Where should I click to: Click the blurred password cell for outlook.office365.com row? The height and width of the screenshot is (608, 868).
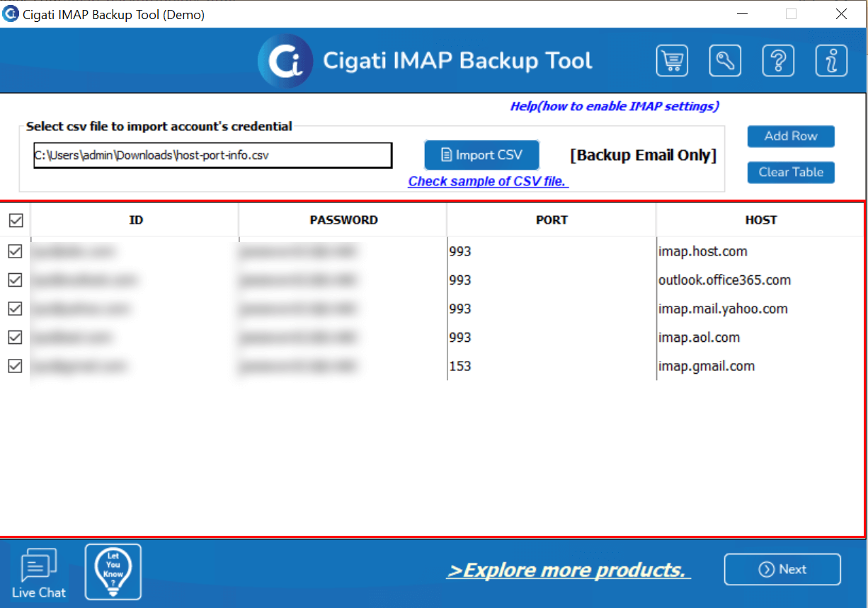click(x=343, y=280)
